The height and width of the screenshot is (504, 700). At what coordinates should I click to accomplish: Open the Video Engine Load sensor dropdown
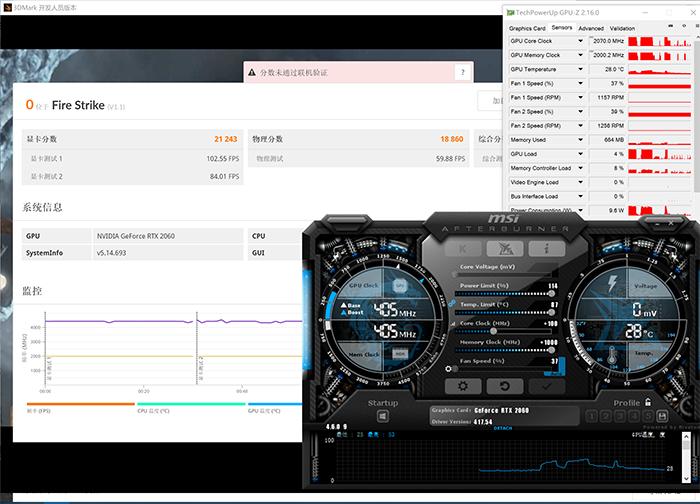(580, 182)
